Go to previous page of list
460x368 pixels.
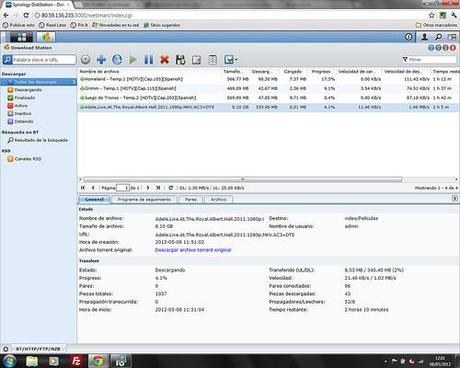click(93, 188)
